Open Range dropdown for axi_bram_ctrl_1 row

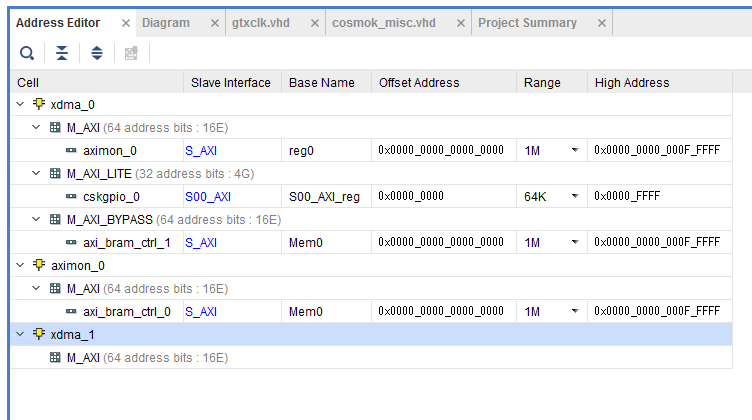pos(575,242)
